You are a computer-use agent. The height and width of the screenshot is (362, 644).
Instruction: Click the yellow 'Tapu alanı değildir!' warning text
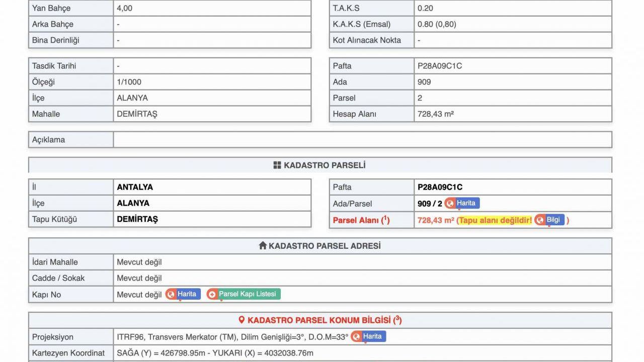(495, 220)
